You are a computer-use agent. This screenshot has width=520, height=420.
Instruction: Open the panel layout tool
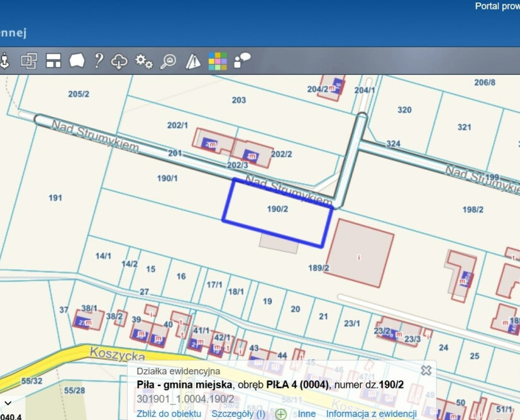53,61
